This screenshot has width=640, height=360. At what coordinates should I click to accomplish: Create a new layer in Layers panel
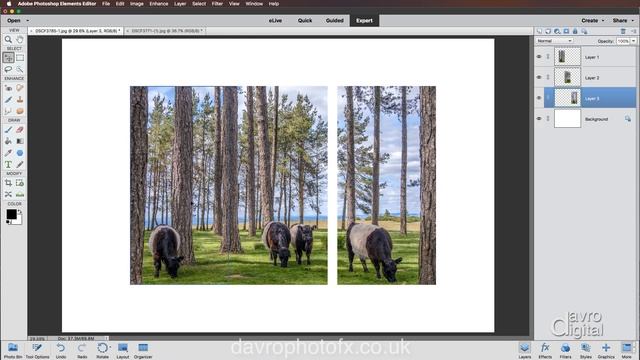tap(539, 31)
